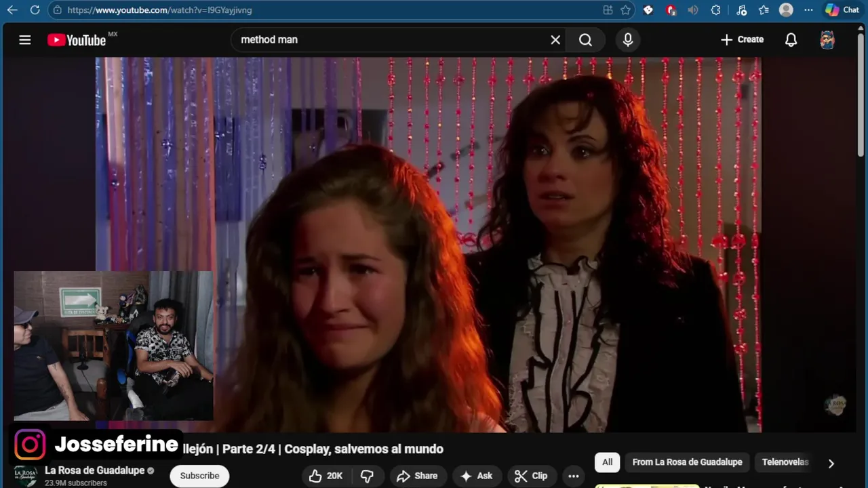Viewport: 868px width, 488px height.
Task: Start voice search with microphone icon
Action: point(628,40)
